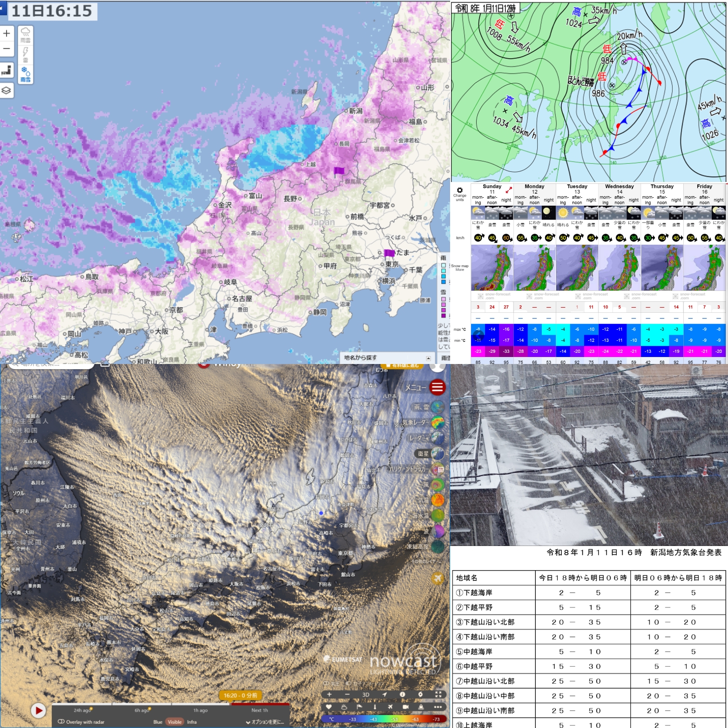Screen dimensions: 728x728
Task: Select the 気象レーダー weather radar layer
Action: click(x=438, y=422)
